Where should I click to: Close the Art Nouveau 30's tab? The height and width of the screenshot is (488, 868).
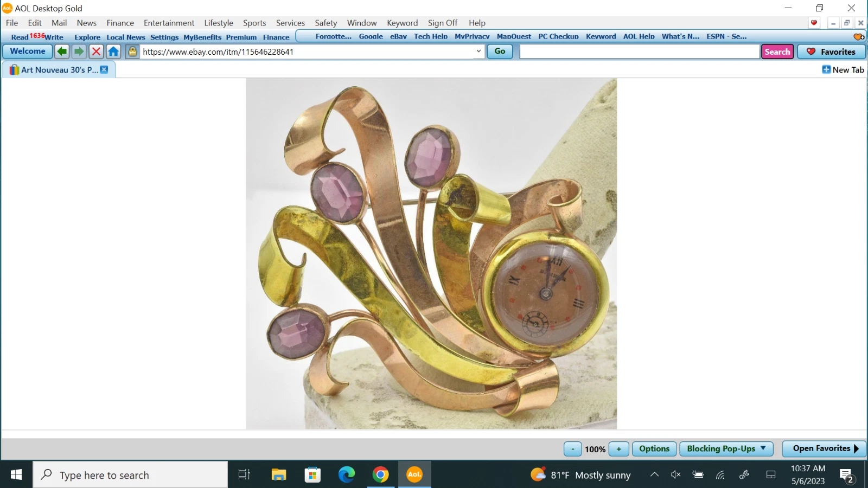(104, 69)
